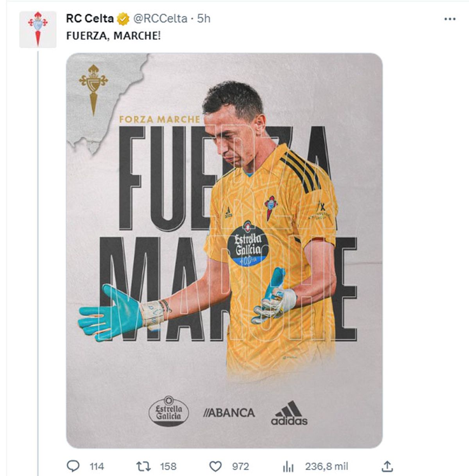Open RC Celta profile avatar
This screenshot has height=476, width=469.
pyautogui.click(x=38, y=29)
